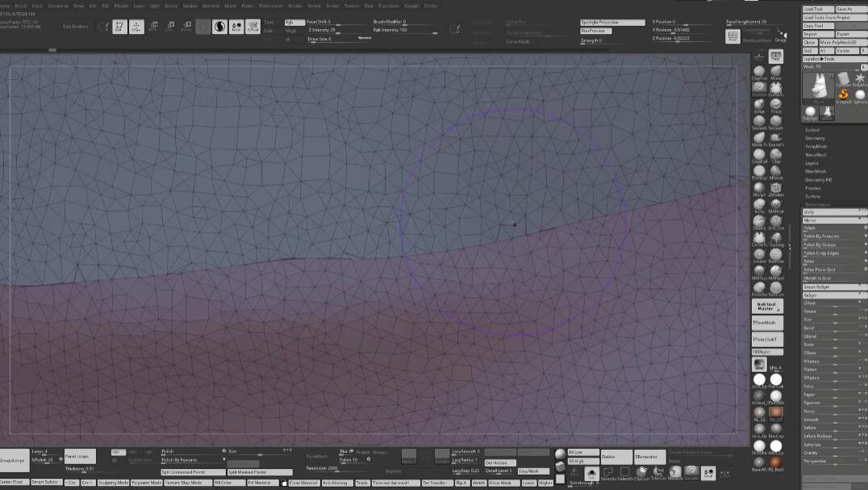Select the Clay brush icon
868x490 pixels.
click(x=775, y=156)
